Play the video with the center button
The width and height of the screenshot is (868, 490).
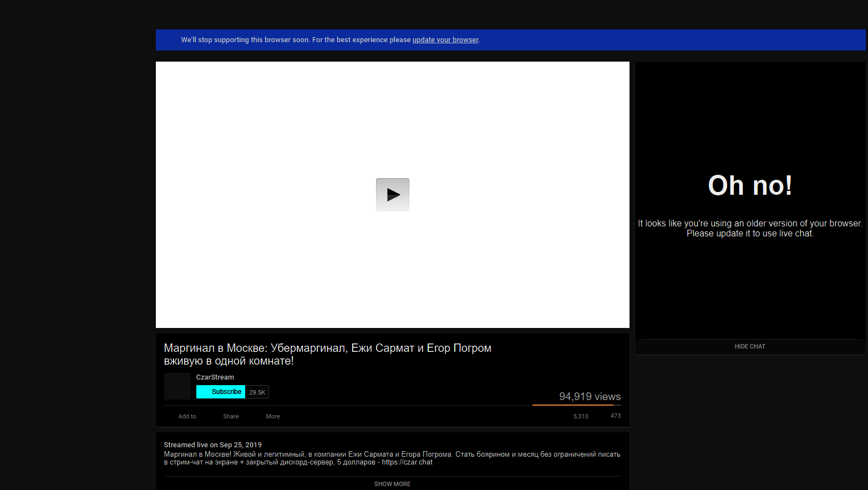pyautogui.click(x=393, y=195)
